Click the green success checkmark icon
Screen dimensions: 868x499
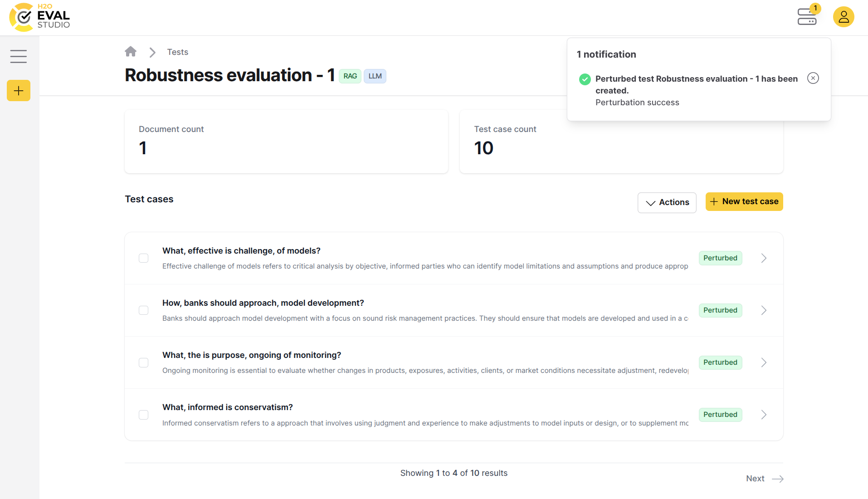click(585, 79)
